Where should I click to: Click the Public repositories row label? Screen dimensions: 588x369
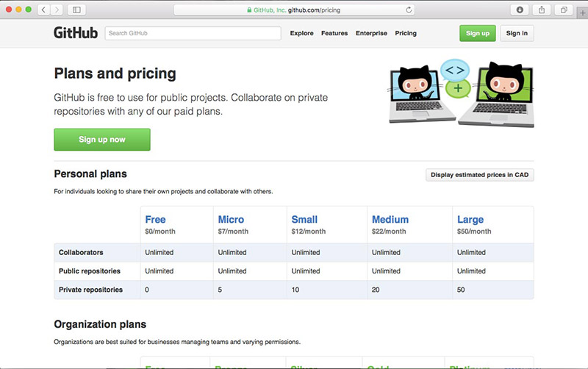tap(90, 271)
